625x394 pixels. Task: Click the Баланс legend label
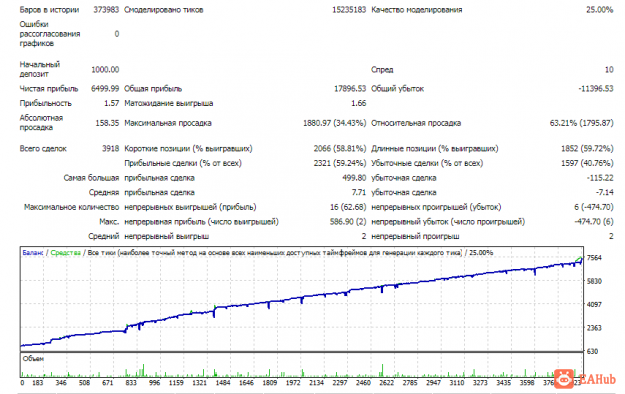tap(33, 253)
